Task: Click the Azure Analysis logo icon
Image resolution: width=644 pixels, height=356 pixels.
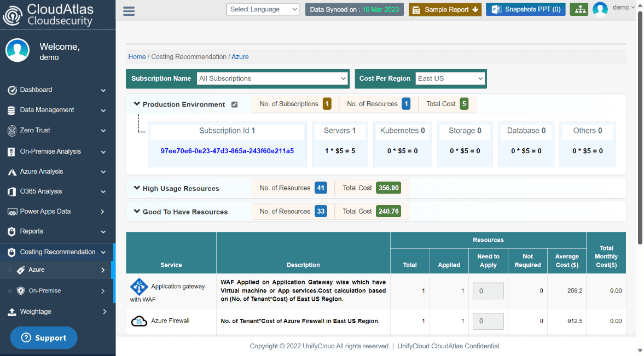Action: (x=12, y=172)
